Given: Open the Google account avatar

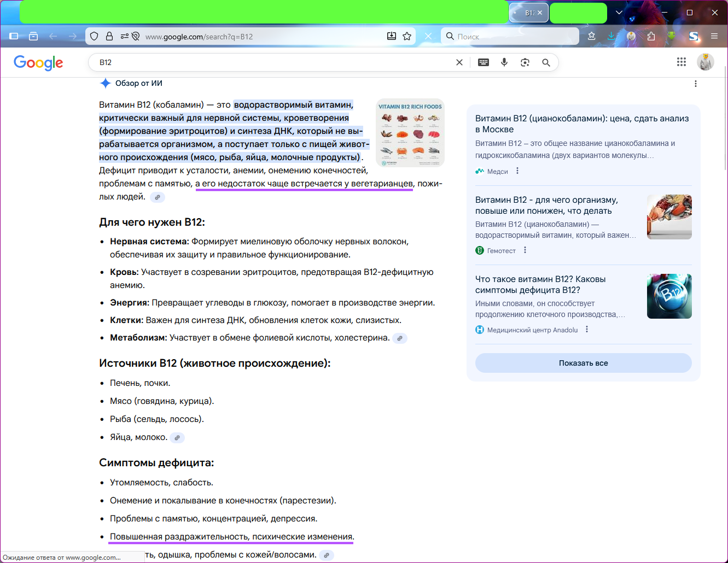Looking at the screenshot, I should point(706,62).
